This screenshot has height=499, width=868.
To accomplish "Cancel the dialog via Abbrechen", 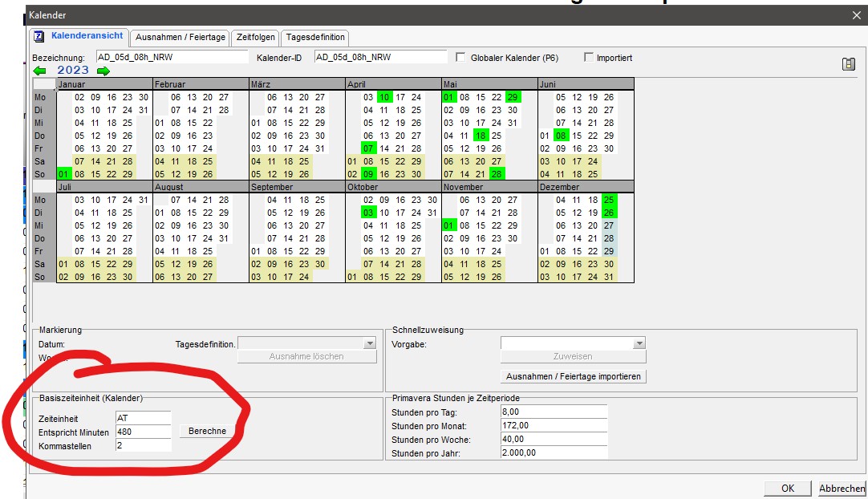I will click(841, 488).
